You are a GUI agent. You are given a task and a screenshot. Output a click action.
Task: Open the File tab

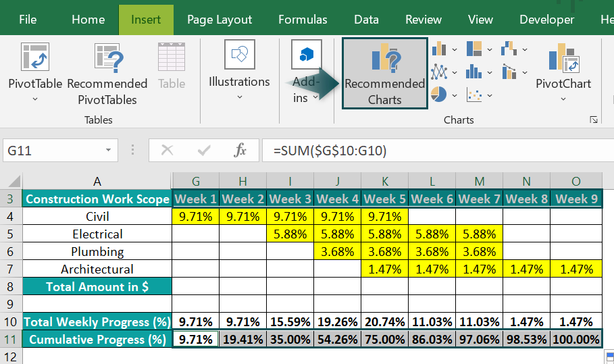click(28, 20)
